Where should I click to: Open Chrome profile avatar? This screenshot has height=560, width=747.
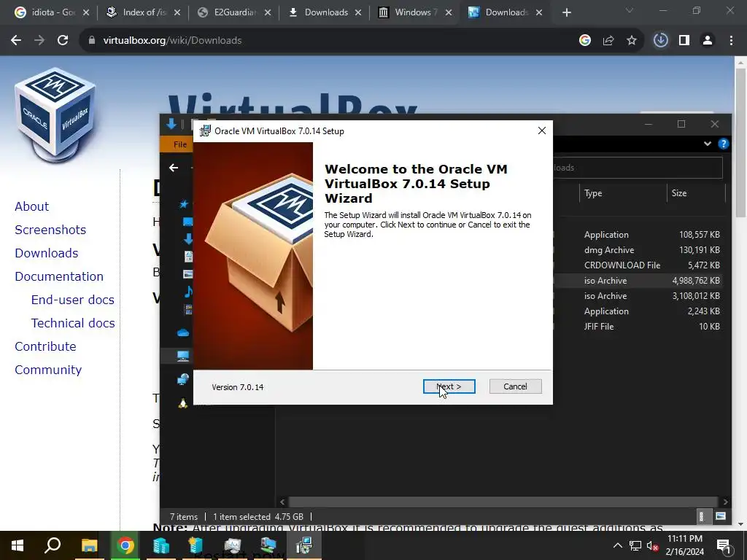pos(708,41)
